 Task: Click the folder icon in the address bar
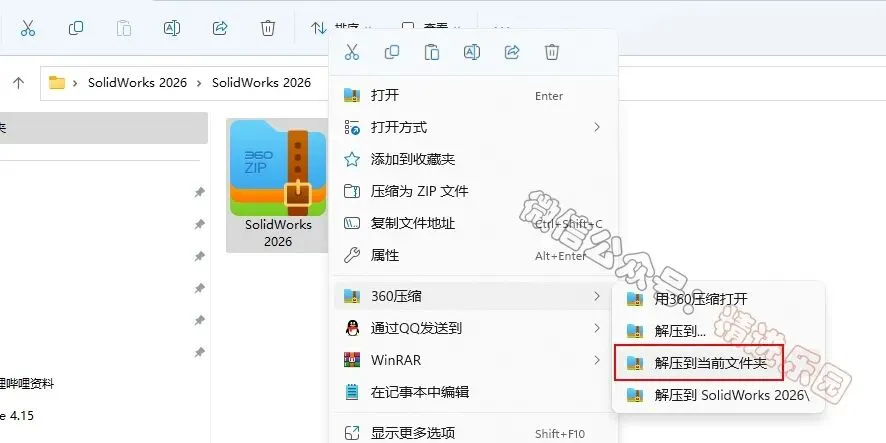[x=57, y=82]
